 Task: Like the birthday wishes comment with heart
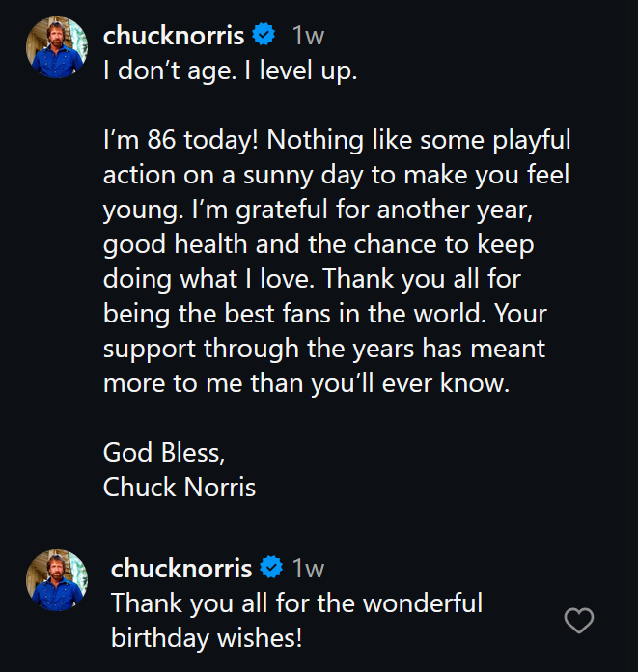pyautogui.click(x=578, y=621)
